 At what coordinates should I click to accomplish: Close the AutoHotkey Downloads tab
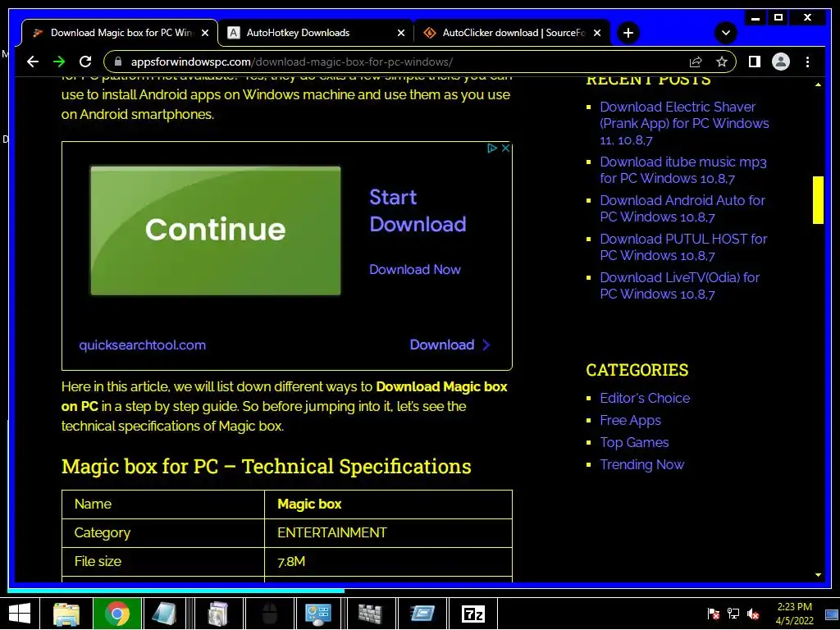tap(400, 33)
